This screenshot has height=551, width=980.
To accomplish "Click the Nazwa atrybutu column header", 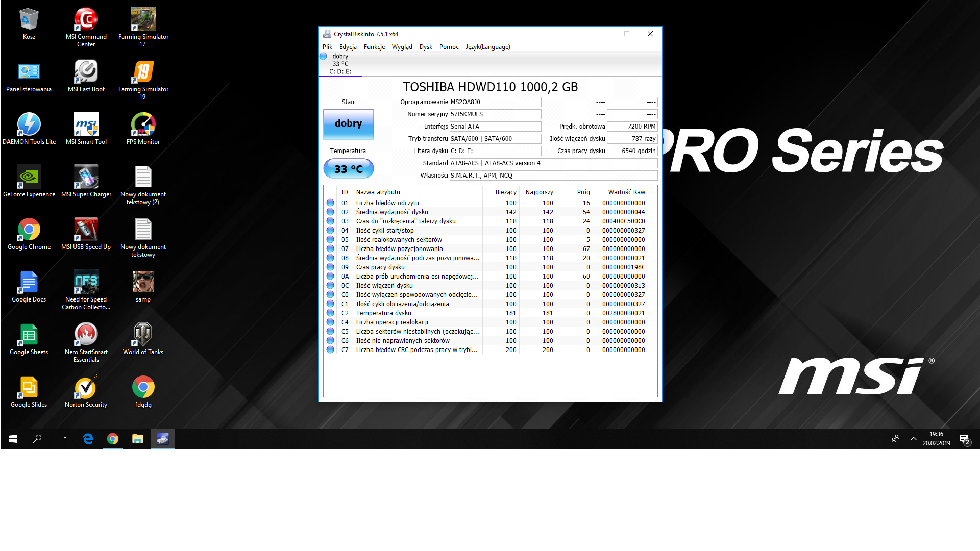I will pyautogui.click(x=418, y=192).
